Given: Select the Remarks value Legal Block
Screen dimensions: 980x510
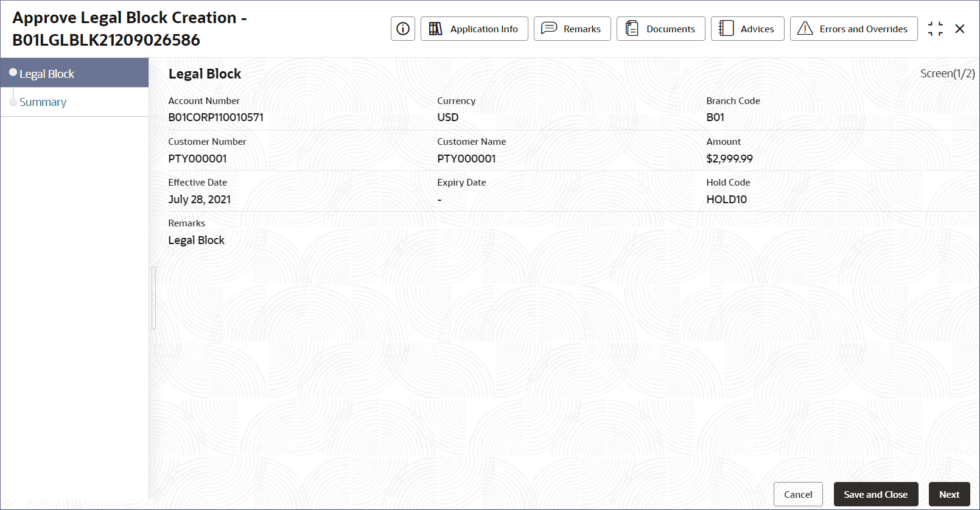Looking at the screenshot, I should [x=196, y=240].
